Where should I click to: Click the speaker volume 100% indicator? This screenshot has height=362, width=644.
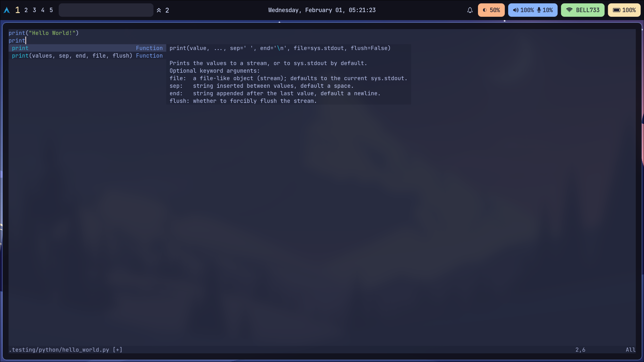pos(523,10)
